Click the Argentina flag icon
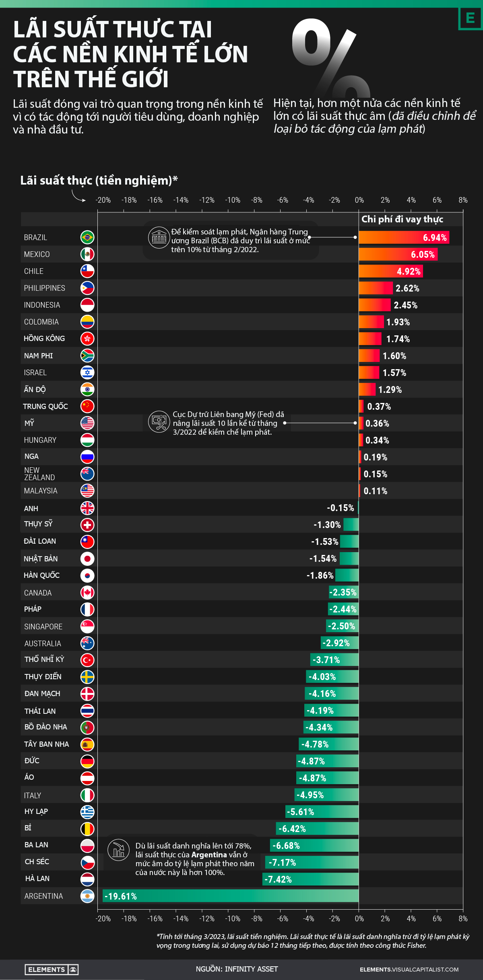The height and width of the screenshot is (980, 483). [x=87, y=896]
